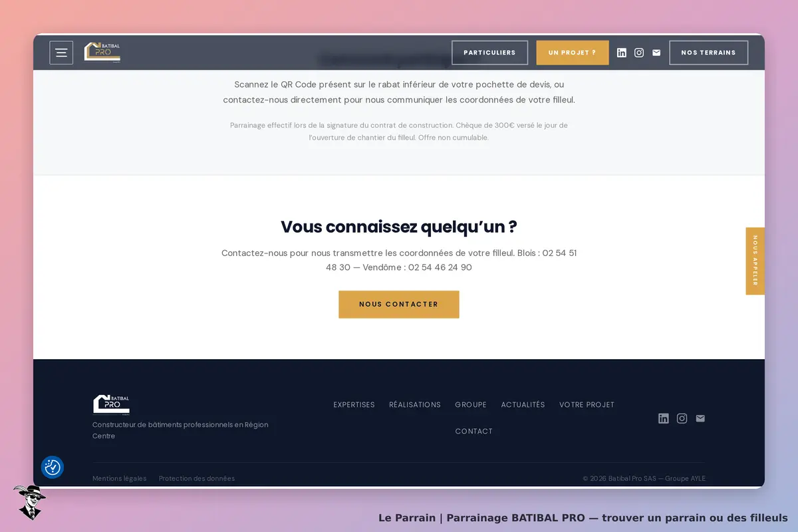Viewport: 798px width, 532px height.
Task: Open LinkedIn icon in the footer
Action: [664, 418]
